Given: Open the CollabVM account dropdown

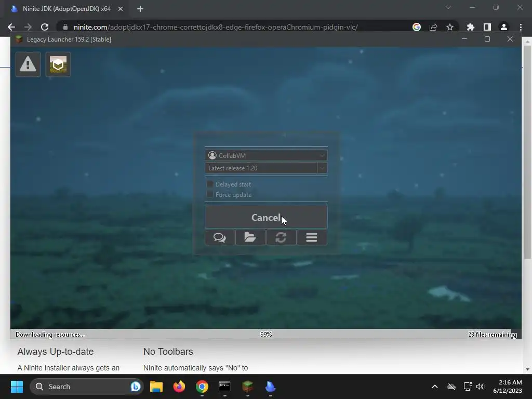Looking at the screenshot, I should click(266, 155).
